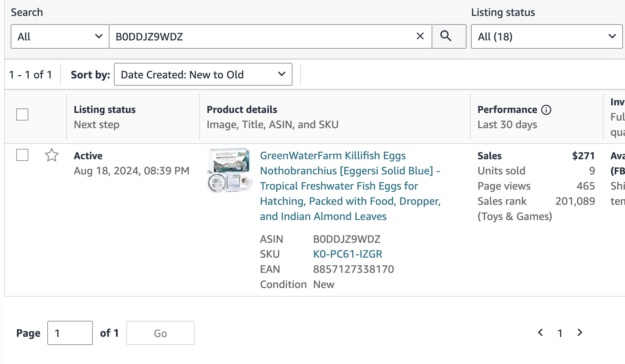Clear the search field with the X icon
Image resolution: width=625 pixels, height=364 pixels.
point(420,36)
